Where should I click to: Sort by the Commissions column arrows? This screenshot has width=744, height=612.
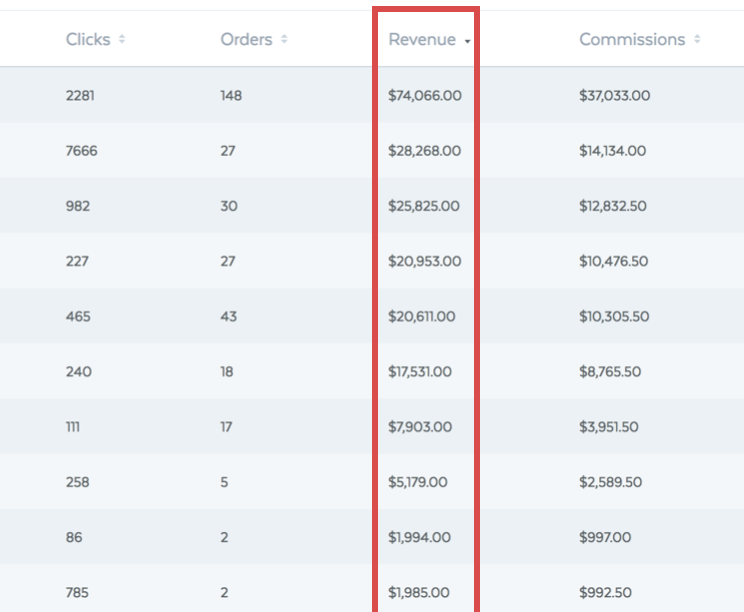[x=697, y=39]
